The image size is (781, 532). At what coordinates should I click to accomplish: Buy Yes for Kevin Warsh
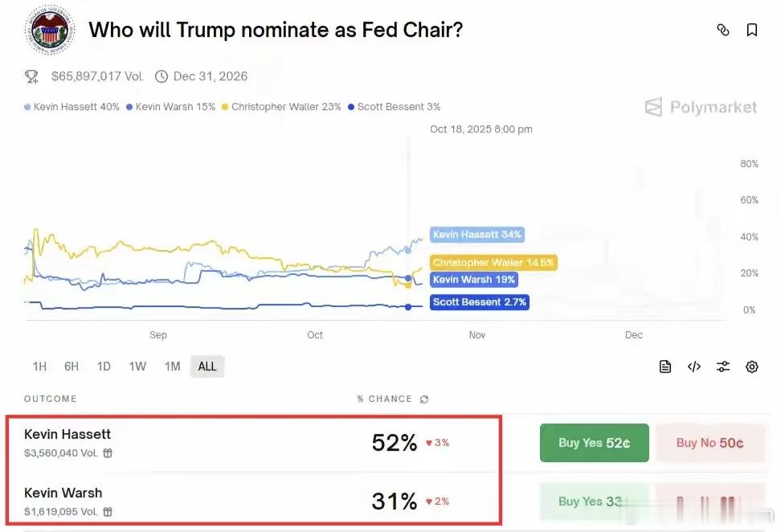594,501
